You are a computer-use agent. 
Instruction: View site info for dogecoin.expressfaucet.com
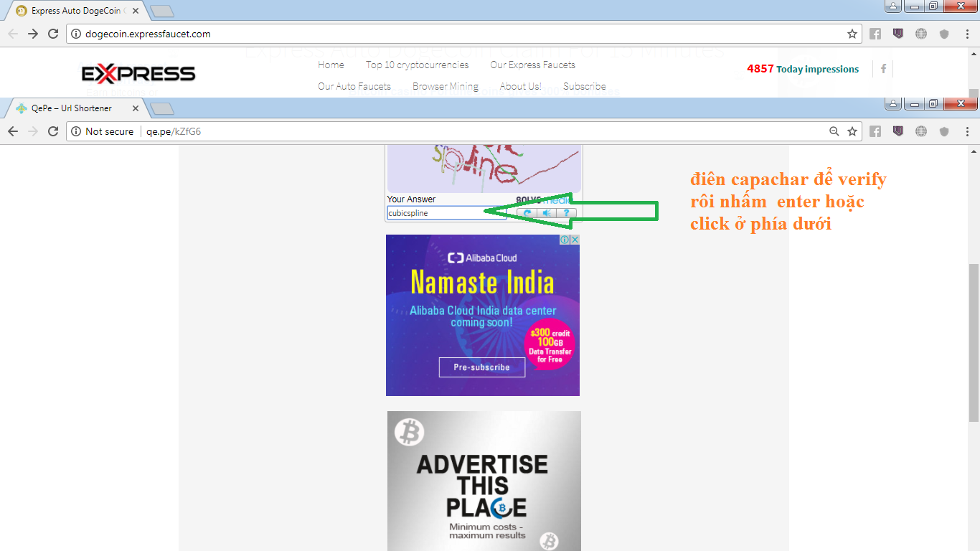pos(76,34)
